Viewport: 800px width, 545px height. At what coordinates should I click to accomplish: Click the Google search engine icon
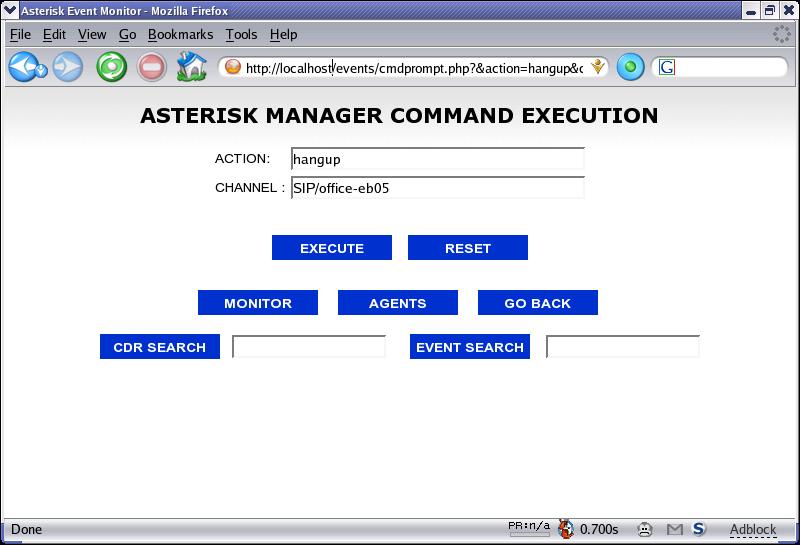[x=667, y=67]
